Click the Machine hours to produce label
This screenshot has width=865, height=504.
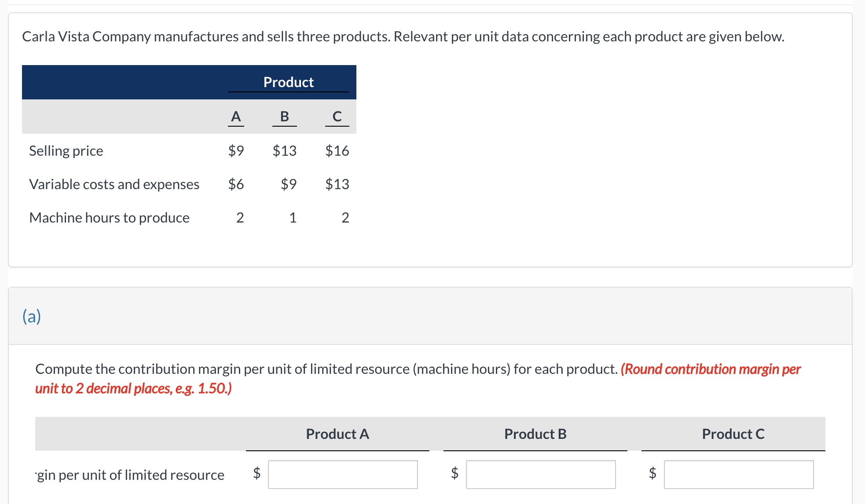(x=109, y=218)
